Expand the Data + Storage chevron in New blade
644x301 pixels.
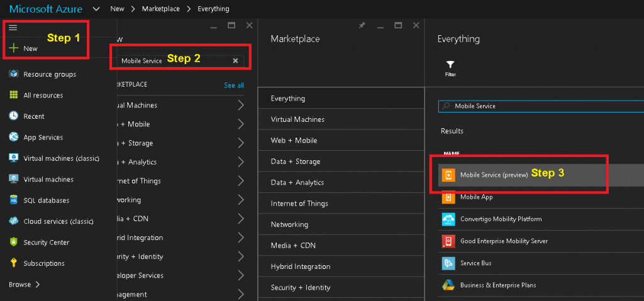coord(241,143)
